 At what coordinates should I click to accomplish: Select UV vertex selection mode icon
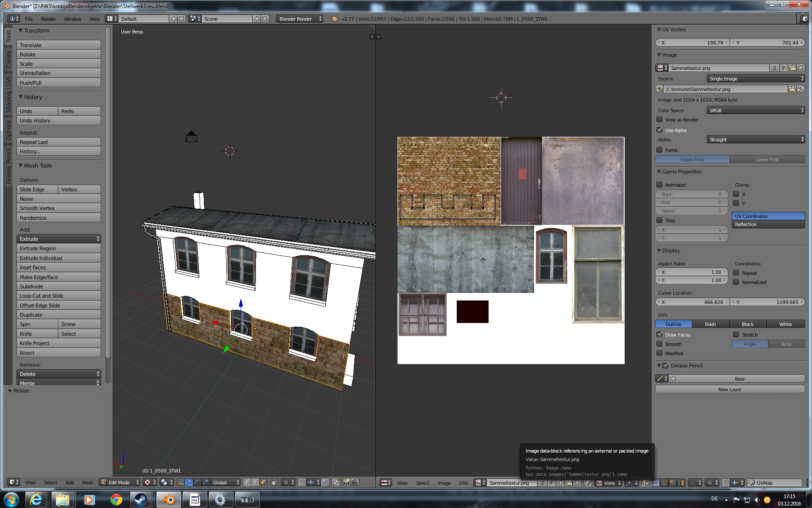coord(656,483)
